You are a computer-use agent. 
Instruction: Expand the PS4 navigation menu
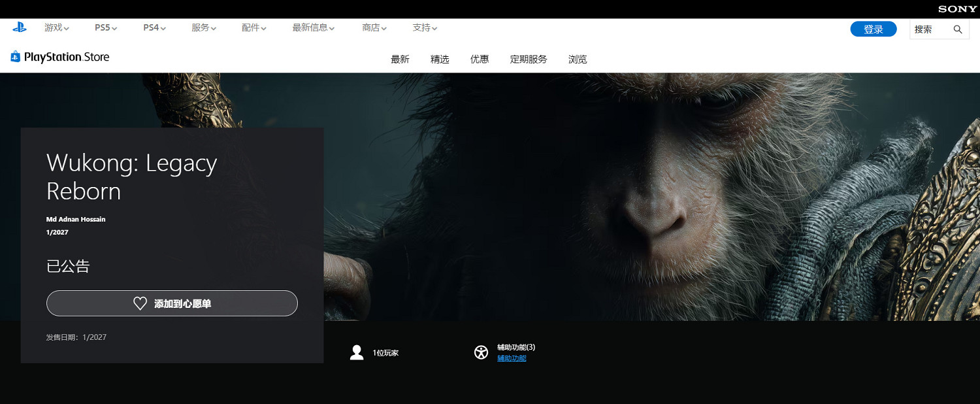click(x=154, y=27)
